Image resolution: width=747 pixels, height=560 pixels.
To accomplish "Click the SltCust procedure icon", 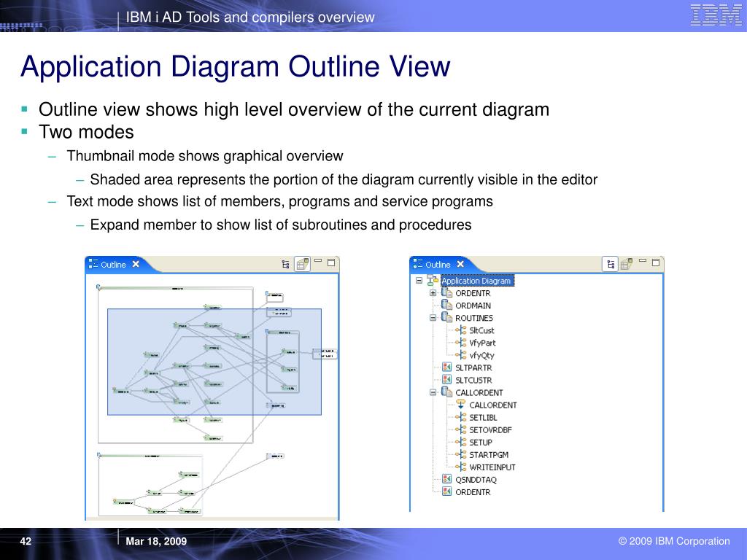I will 461,330.
